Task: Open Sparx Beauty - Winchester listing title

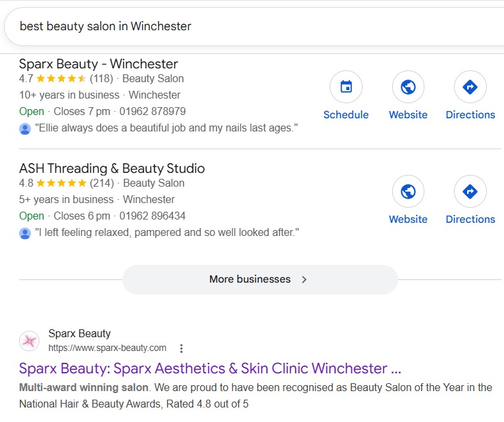Action: (x=98, y=64)
